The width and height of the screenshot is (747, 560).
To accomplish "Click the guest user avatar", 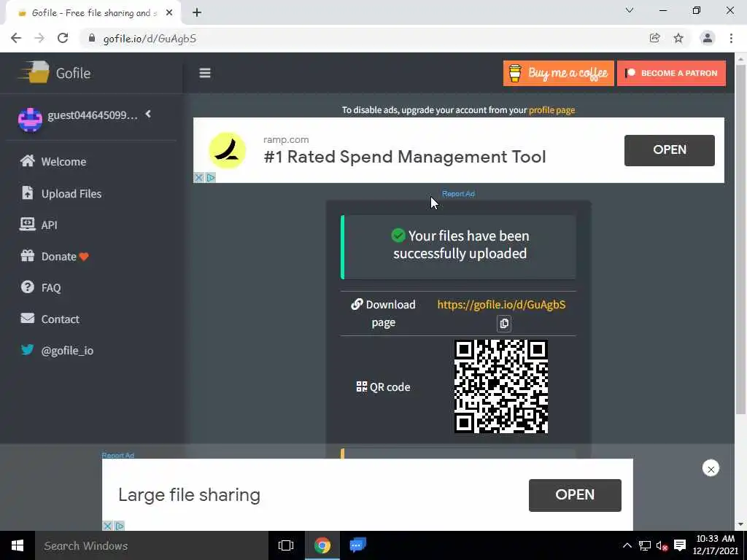I will (30, 119).
